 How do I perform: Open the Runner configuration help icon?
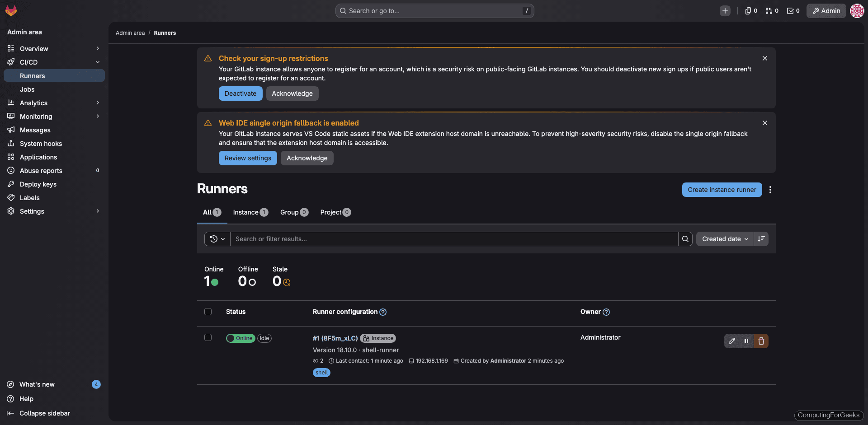383,312
